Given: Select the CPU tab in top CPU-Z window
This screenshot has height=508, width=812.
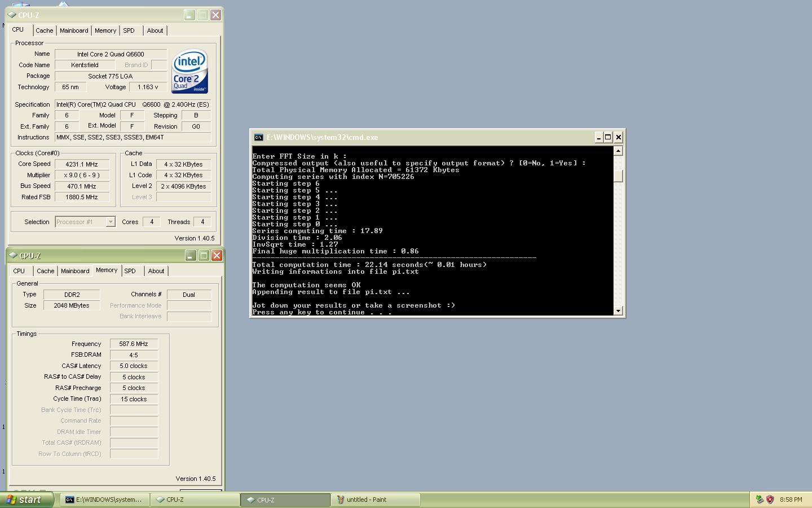Looking at the screenshot, I should [x=18, y=29].
